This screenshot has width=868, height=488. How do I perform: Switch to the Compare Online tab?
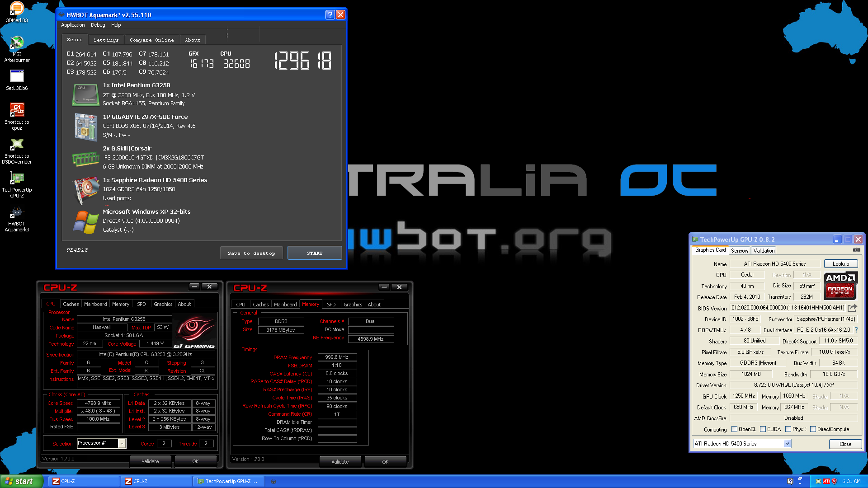click(151, 40)
